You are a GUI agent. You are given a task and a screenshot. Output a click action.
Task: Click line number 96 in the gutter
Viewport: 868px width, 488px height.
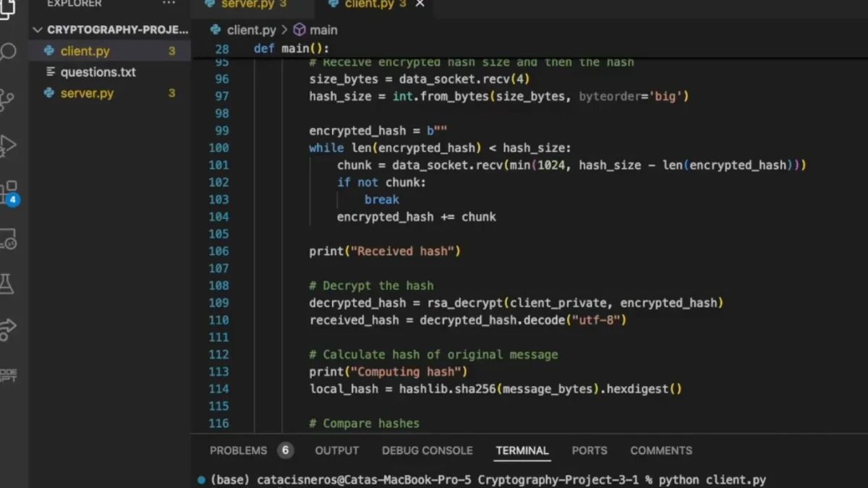click(x=222, y=79)
